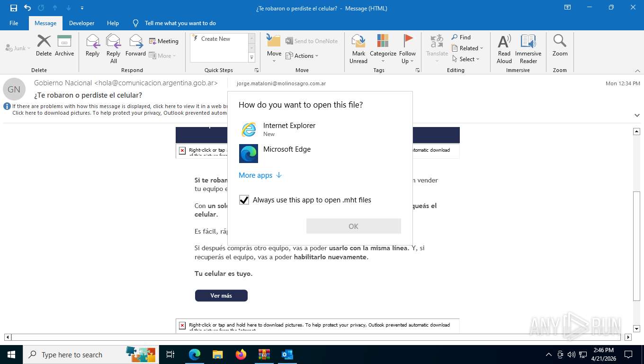The height and width of the screenshot is (364, 644).
Task: Click the vertical scrollbar up arrow
Action: coord(637,131)
